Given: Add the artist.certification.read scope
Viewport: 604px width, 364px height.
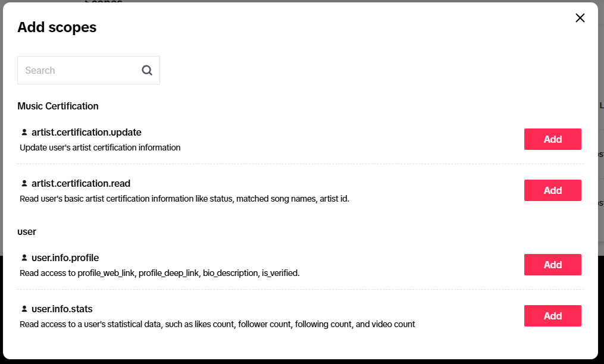Looking at the screenshot, I should 552,190.
